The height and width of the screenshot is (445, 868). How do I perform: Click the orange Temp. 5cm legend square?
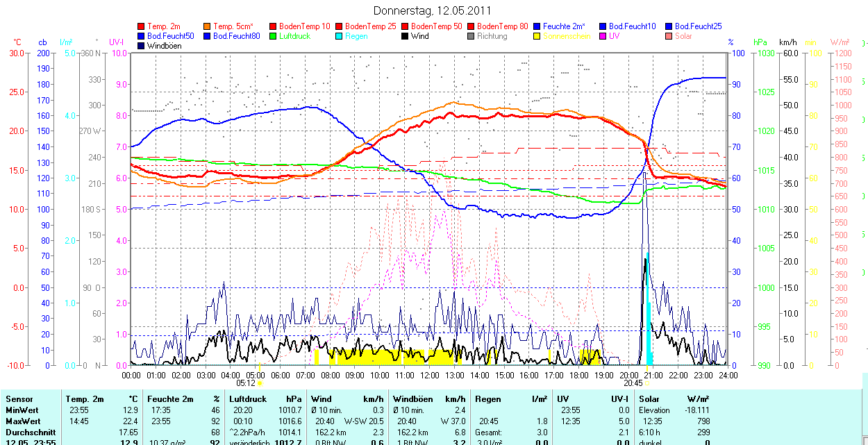[x=208, y=26]
